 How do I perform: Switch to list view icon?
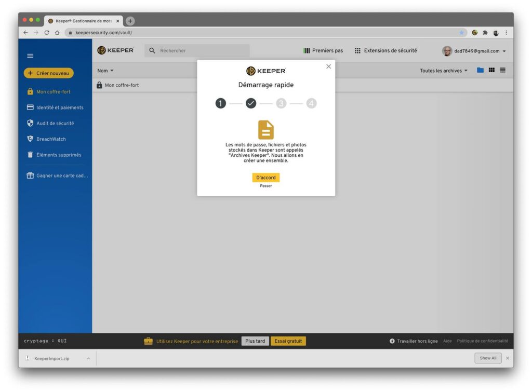pos(502,71)
